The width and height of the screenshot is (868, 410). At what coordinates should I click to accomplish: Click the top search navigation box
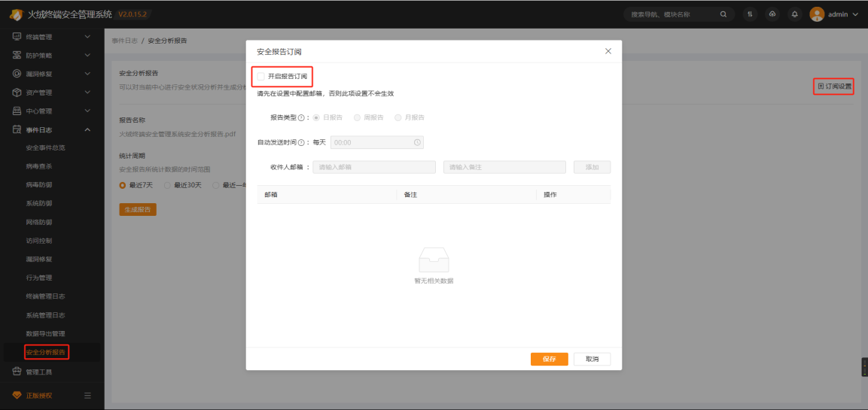679,14
